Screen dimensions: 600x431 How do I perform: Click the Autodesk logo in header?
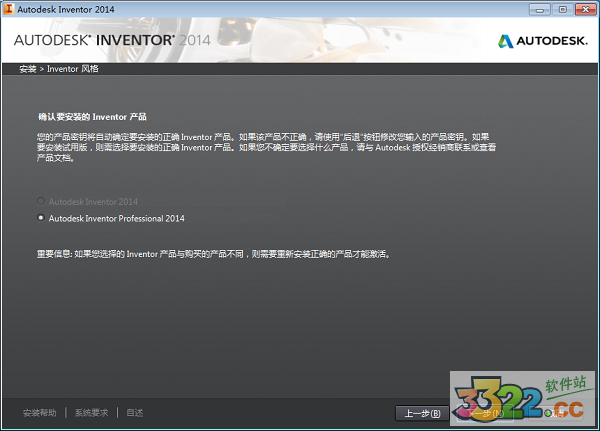[542, 41]
